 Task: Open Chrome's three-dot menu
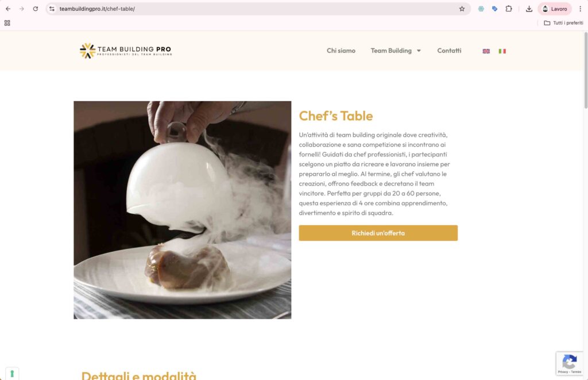(580, 9)
